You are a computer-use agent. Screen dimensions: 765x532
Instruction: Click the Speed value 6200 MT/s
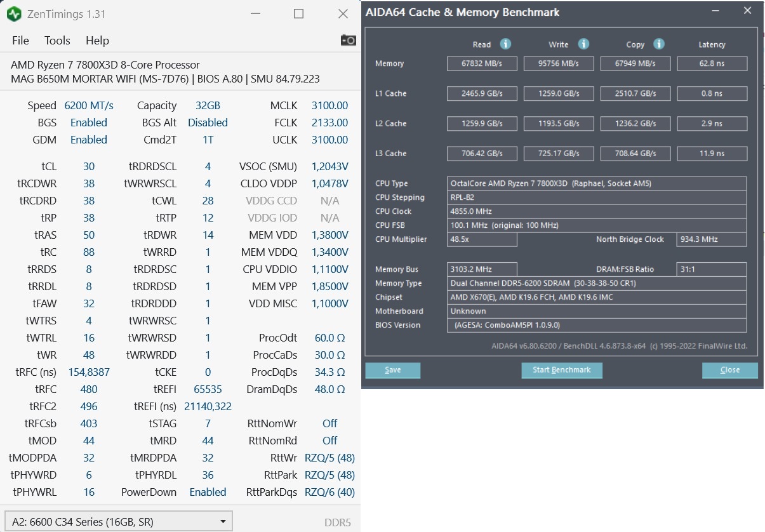point(89,105)
